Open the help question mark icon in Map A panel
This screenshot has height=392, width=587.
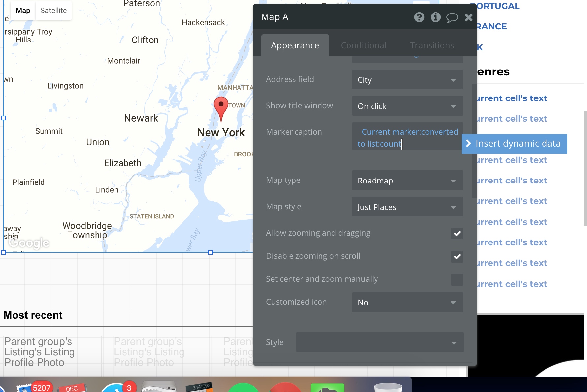coord(419,17)
